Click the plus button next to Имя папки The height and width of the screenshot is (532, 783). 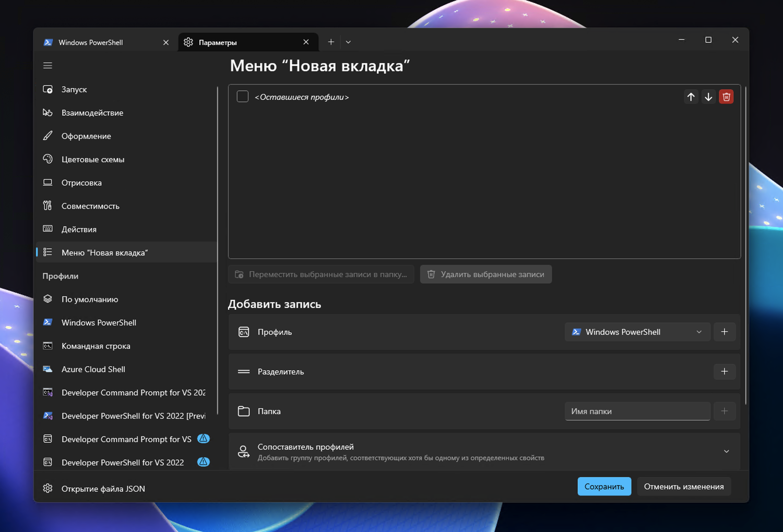point(725,411)
